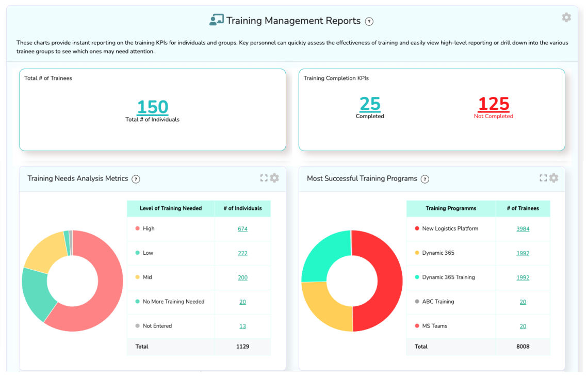Image resolution: width=588 pixels, height=379 pixels.
Task: Open the Training Management Reports help icon
Action: [x=369, y=21]
